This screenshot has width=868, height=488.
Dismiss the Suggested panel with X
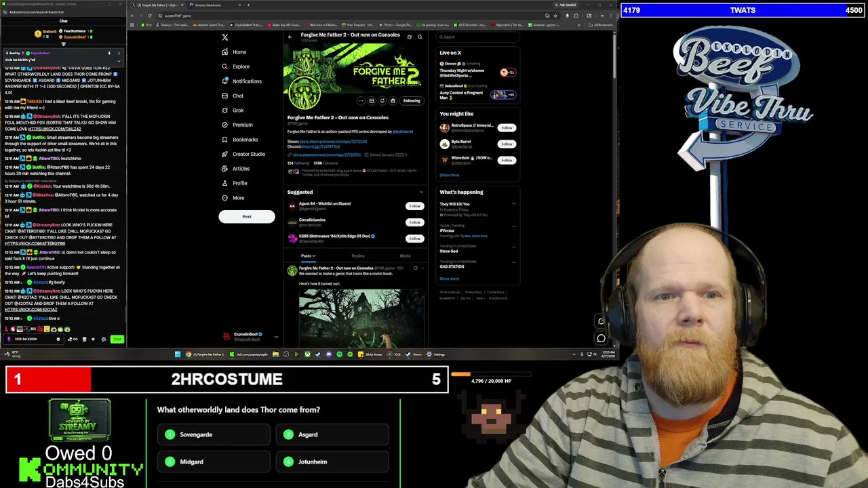[421, 192]
